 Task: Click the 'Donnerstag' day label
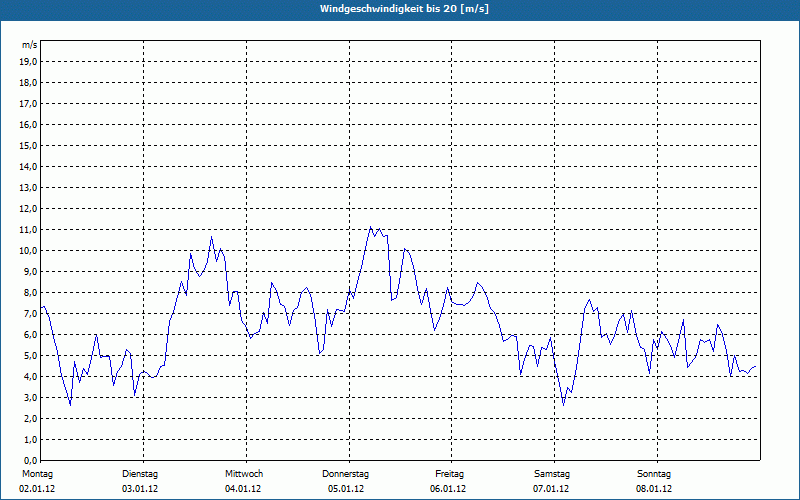click(345, 474)
